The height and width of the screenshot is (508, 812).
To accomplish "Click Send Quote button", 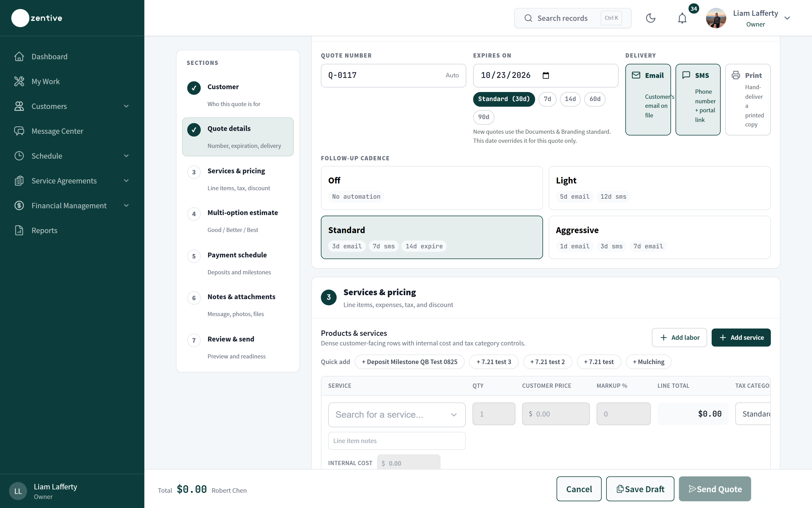I will coord(715,489).
